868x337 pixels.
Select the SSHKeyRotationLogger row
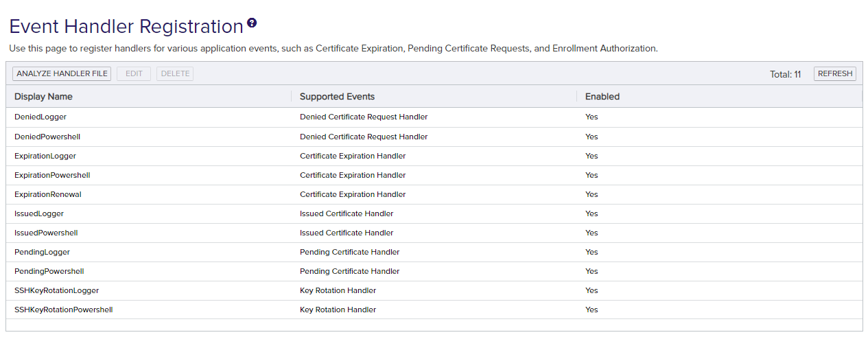56,290
